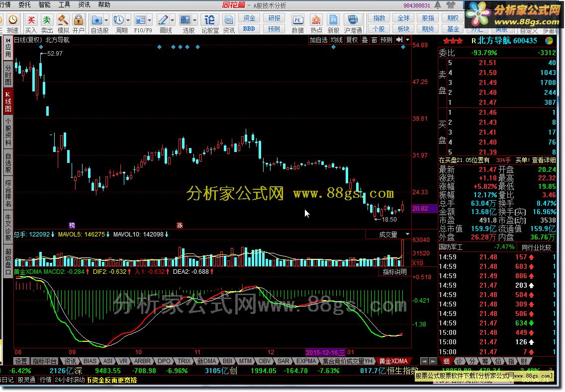Toggle 均线 moving average display

tap(336, 40)
